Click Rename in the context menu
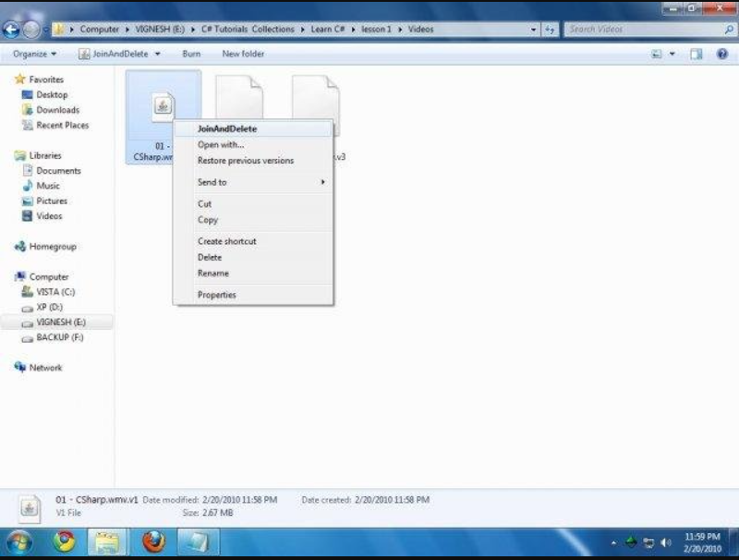The width and height of the screenshot is (739, 560). pos(213,274)
